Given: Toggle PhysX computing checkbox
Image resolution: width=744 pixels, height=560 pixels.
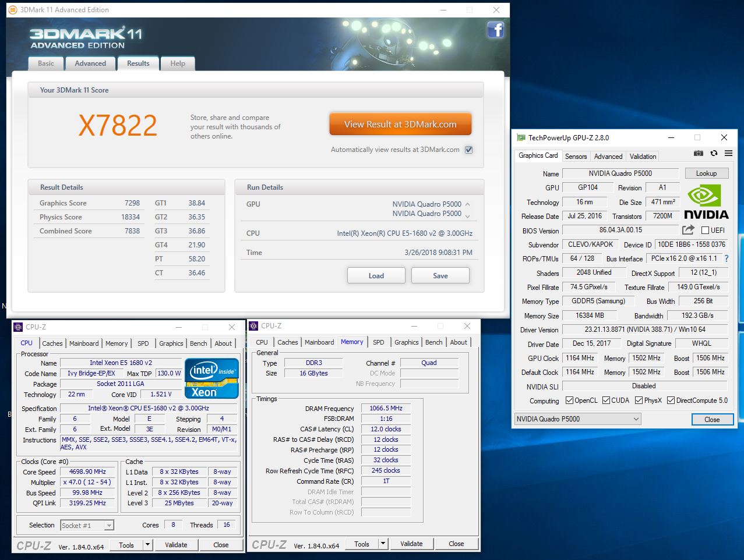Looking at the screenshot, I should coord(639,400).
